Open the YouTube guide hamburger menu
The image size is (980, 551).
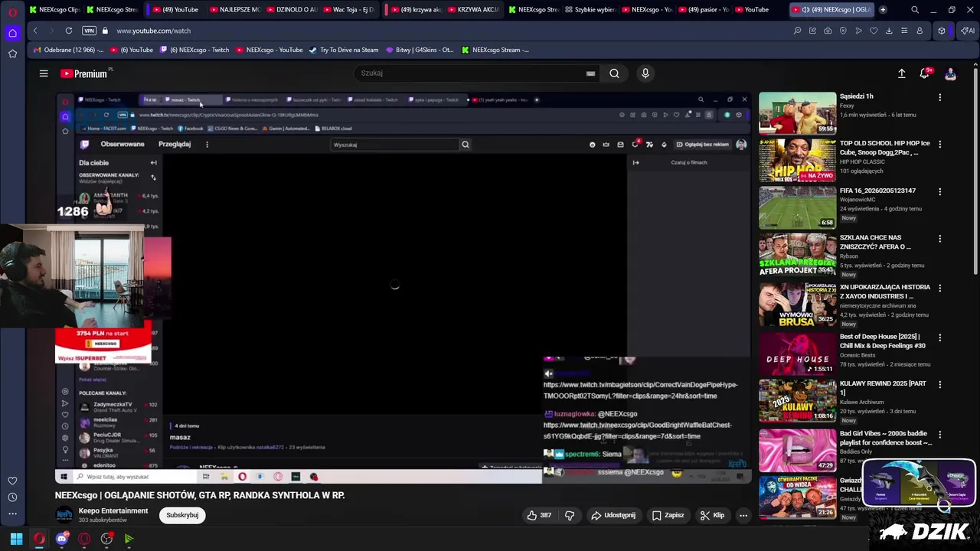[x=44, y=73]
